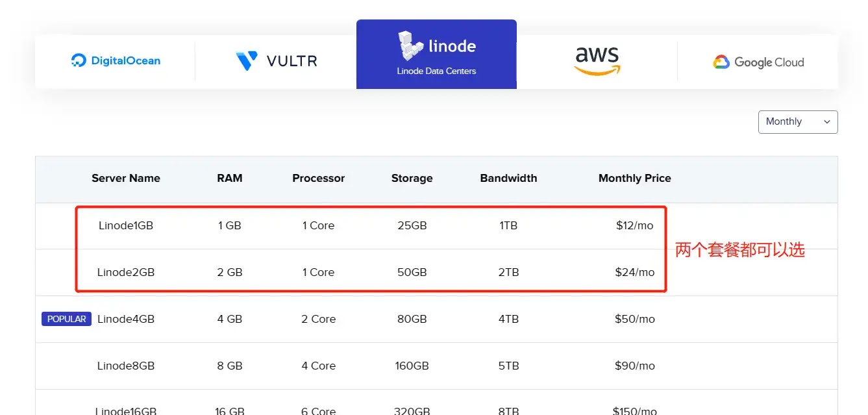The width and height of the screenshot is (868, 415).
Task: Click the Server Name column header
Action: pyautogui.click(x=126, y=178)
